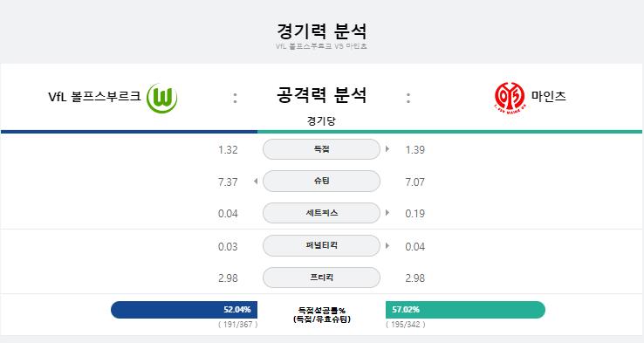The width and height of the screenshot is (644, 343).
Task: Click the 공격력 분석 section heading
Action: tap(321, 95)
